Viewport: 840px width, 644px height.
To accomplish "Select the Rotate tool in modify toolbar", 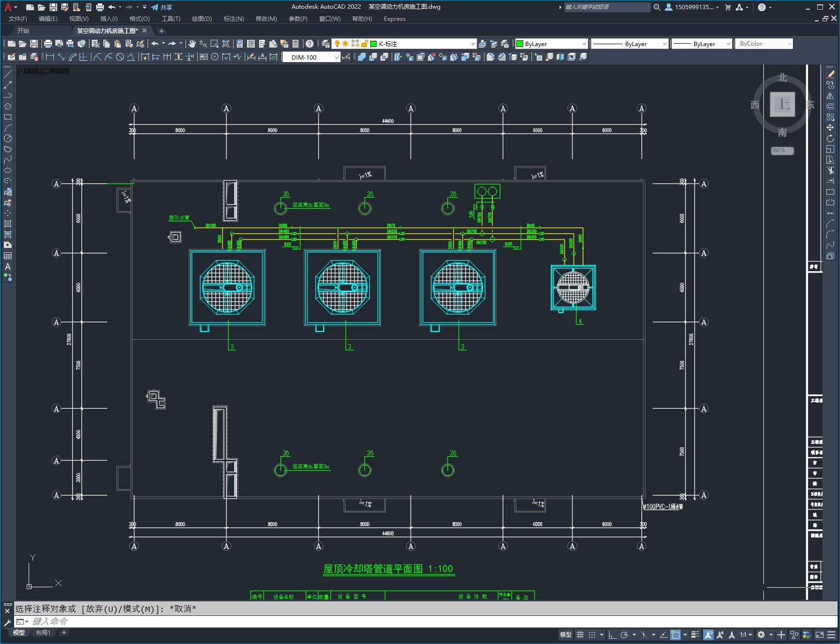I will coord(830,138).
